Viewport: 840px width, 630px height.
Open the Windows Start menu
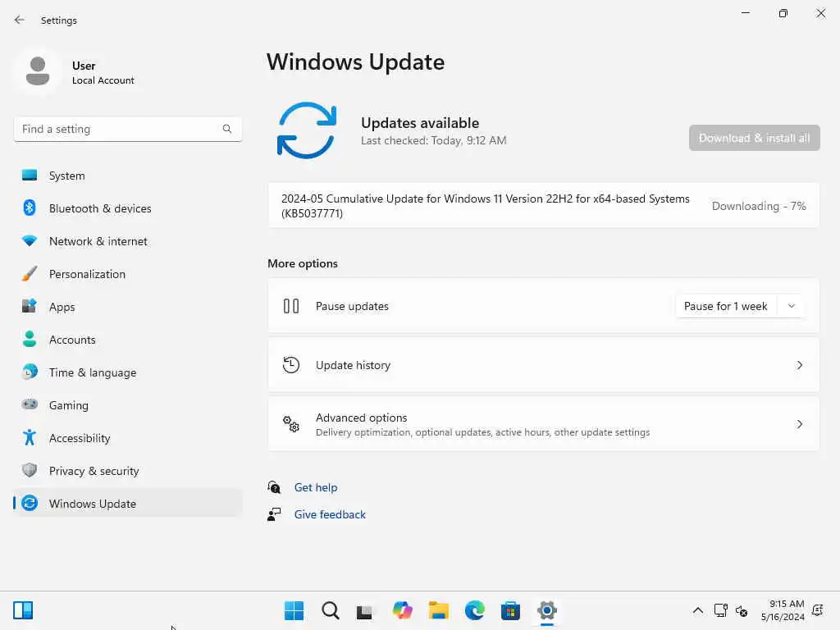point(294,610)
